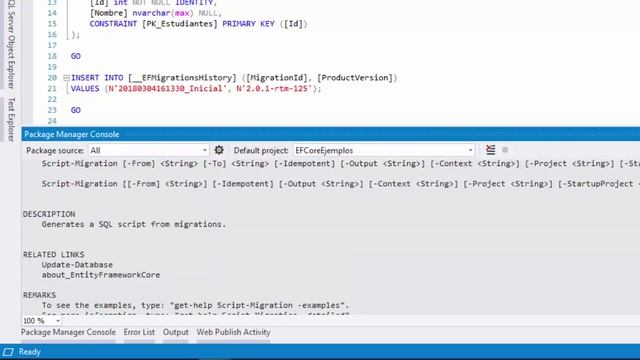The width and height of the screenshot is (640, 360).
Task: Collapse the INSERT INTO statement block
Action: click(67, 78)
